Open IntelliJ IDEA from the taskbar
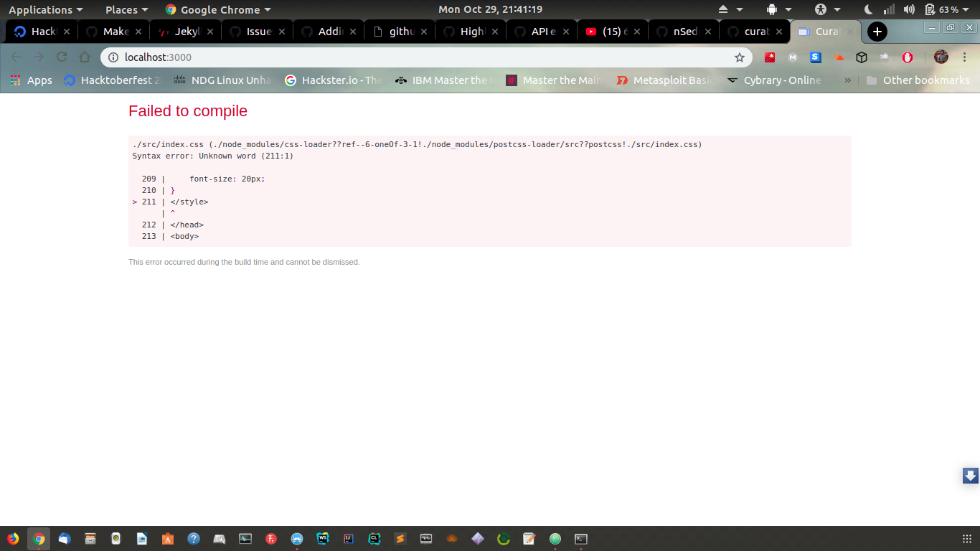 pyautogui.click(x=349, y=539)
